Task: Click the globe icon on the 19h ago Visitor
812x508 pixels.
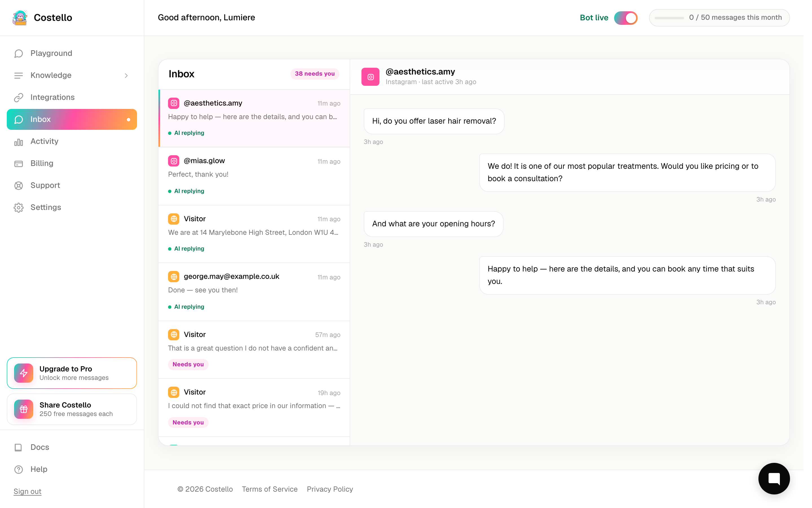Action: (x=173, y=392)
